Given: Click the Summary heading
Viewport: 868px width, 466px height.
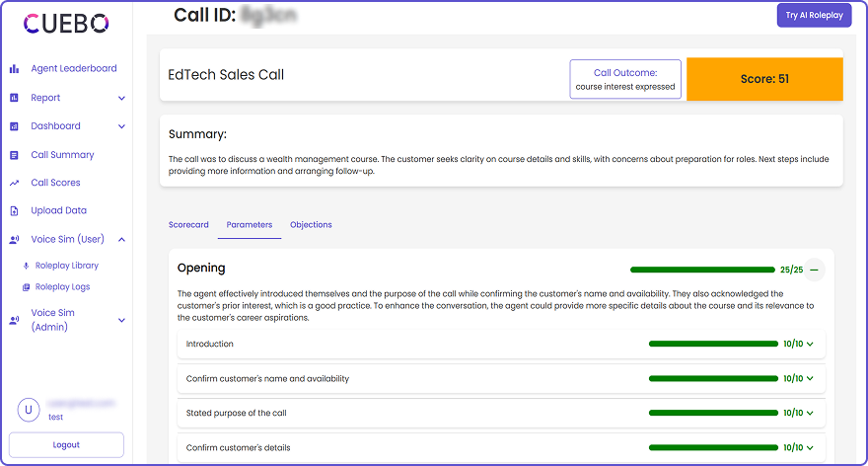Looking at the screenshot, I should pyautogui.click(x=197, y=134).
